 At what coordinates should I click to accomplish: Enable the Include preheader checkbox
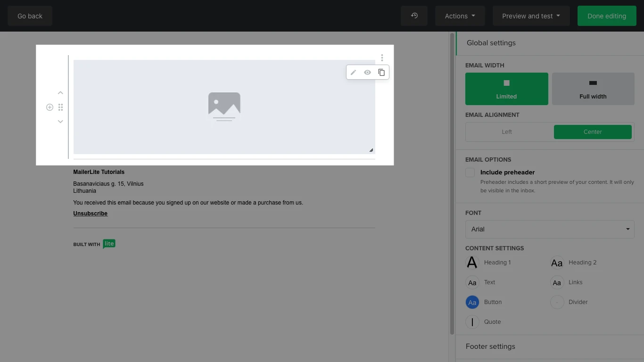pos(470,173)
